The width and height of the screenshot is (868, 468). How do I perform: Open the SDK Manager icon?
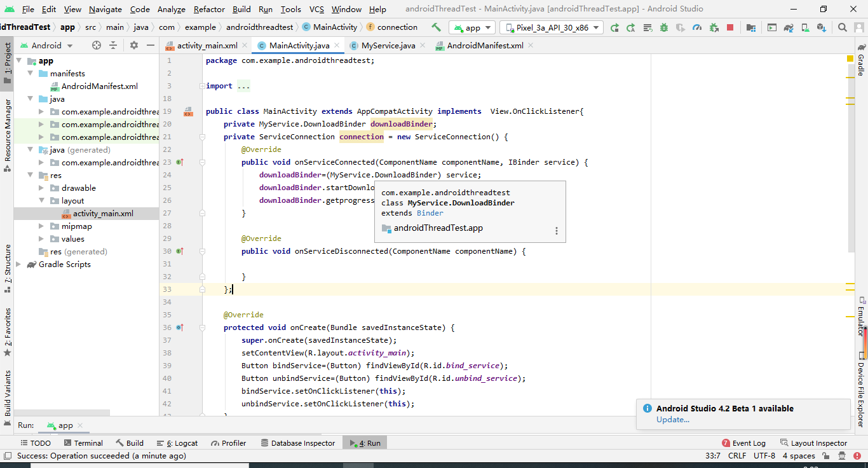click(822, 27)
